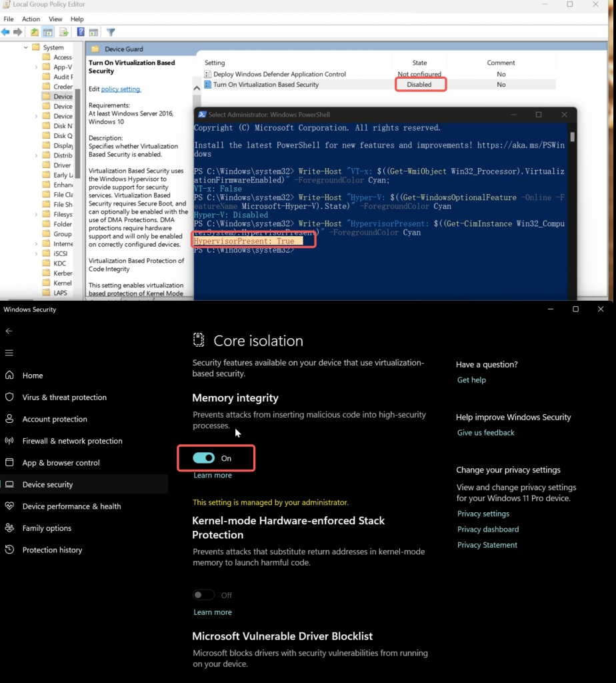Open the Get help link
616x683 pixels.
click(x=471, y=380)
